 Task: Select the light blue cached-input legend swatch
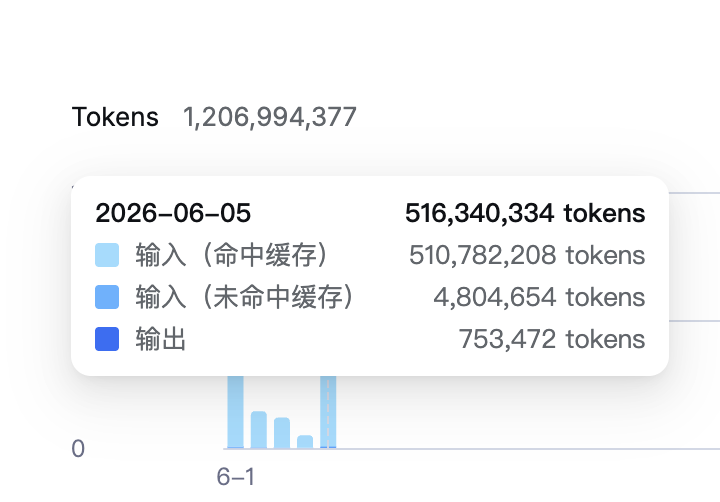tap(107, 255)
